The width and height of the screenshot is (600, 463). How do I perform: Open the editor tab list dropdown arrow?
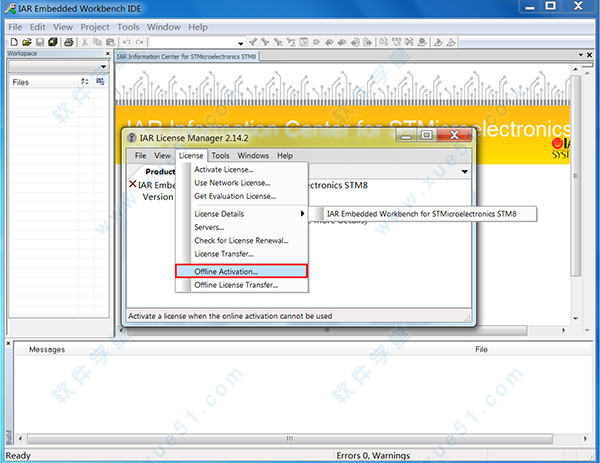[581, 55]
